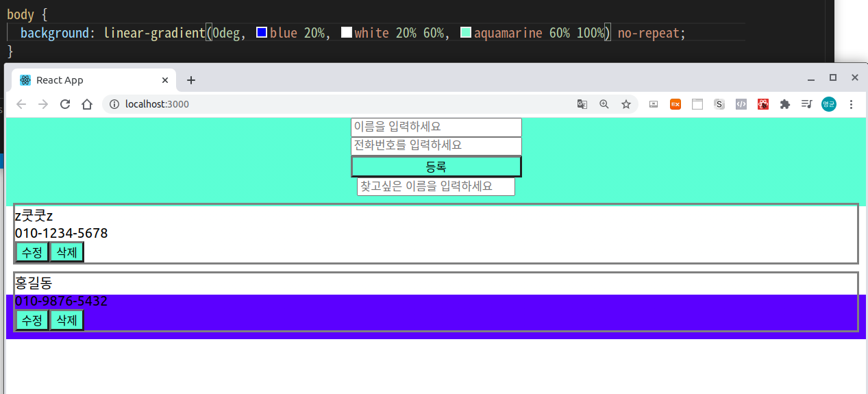Open the teal 명균 profile avatar
This screenshot has height=394, width=868.
[x=829, y=104]
